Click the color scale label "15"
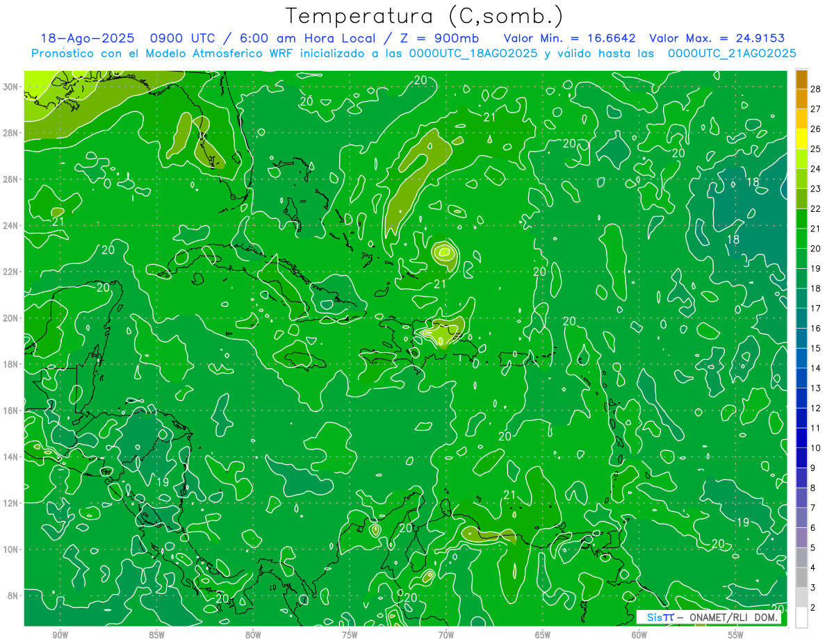The image size is (834, 644). tap(816, 348)
